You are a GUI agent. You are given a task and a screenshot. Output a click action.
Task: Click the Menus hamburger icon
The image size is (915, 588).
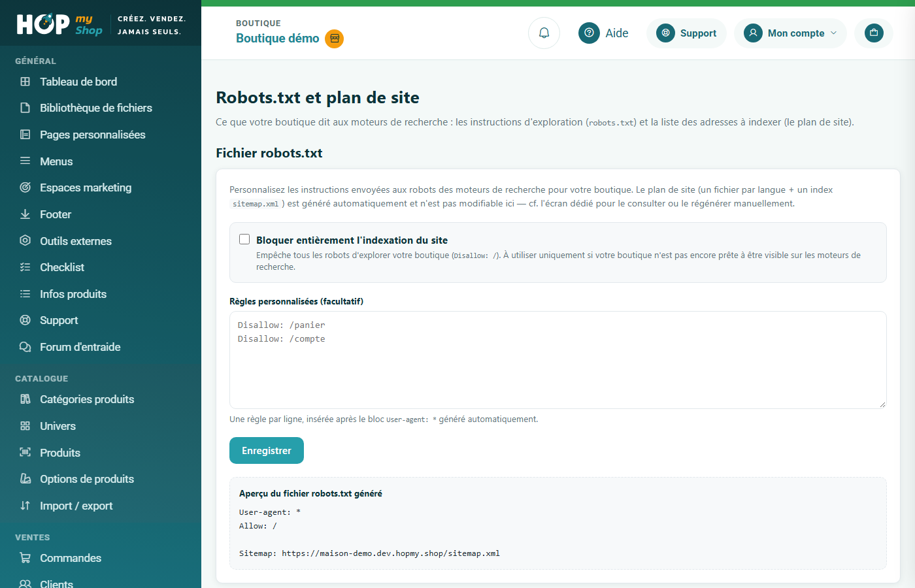[x=25, y=161]
